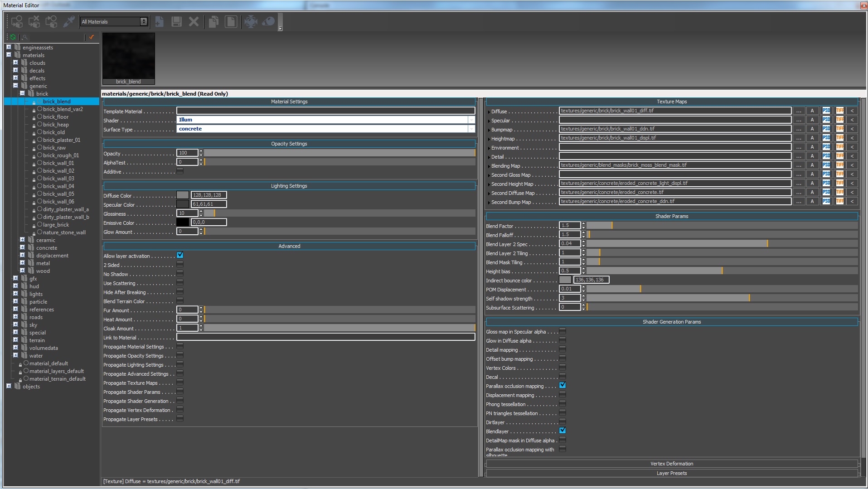Viewport: 868px width, 489px height.
Task: Open the Diffuse texture in PSD editor
Action: (x=826, y=110)
